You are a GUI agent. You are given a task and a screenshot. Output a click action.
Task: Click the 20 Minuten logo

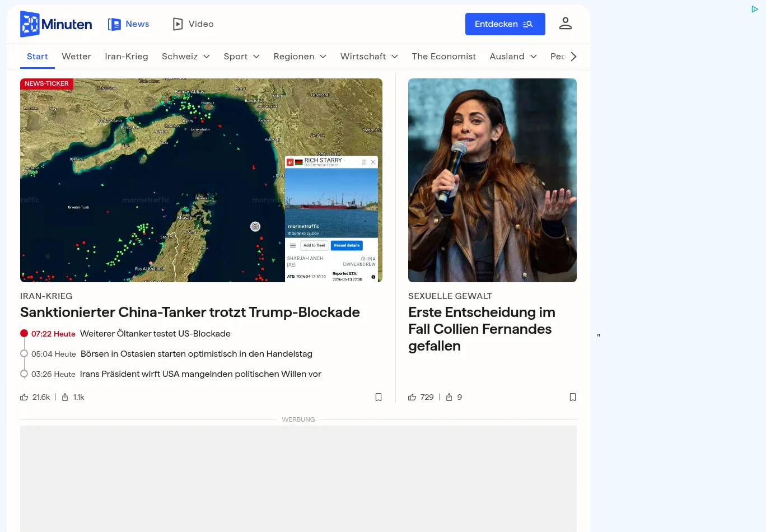pos(56,24)
